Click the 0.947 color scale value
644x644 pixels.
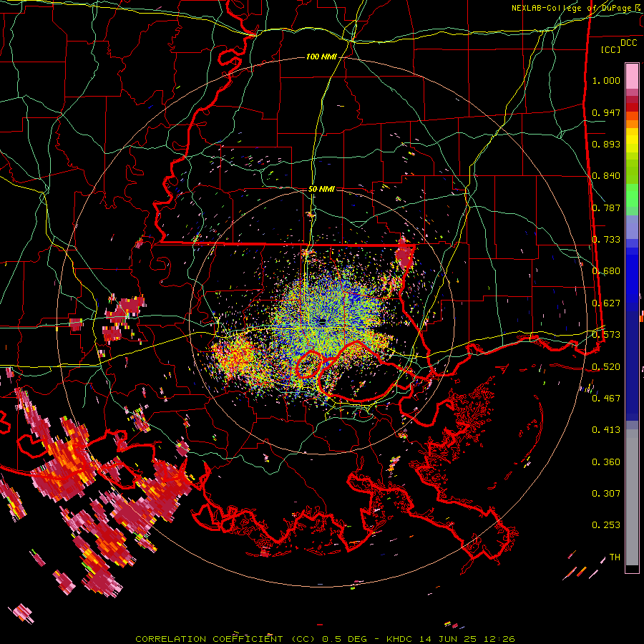606,112
